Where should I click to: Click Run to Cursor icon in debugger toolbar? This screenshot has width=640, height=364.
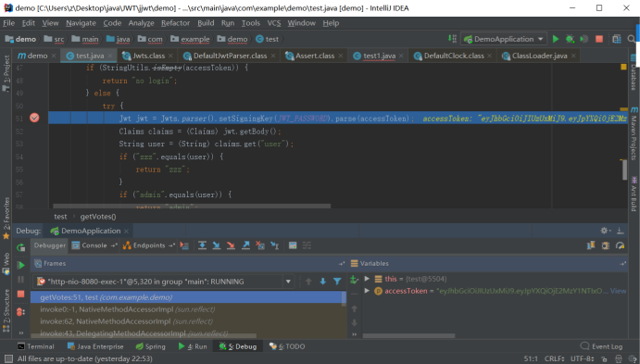275,245
